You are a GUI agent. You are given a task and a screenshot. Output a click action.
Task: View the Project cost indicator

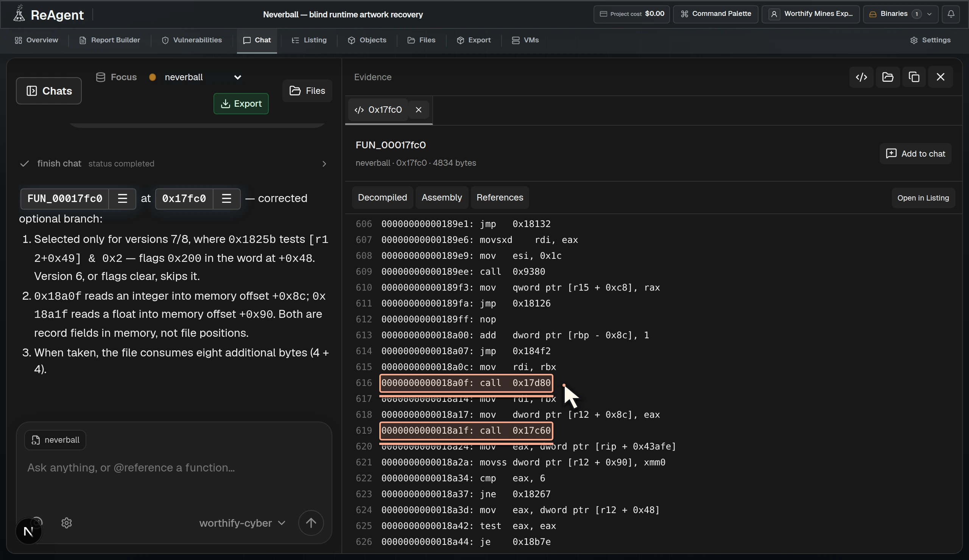(x=631, y=14)
